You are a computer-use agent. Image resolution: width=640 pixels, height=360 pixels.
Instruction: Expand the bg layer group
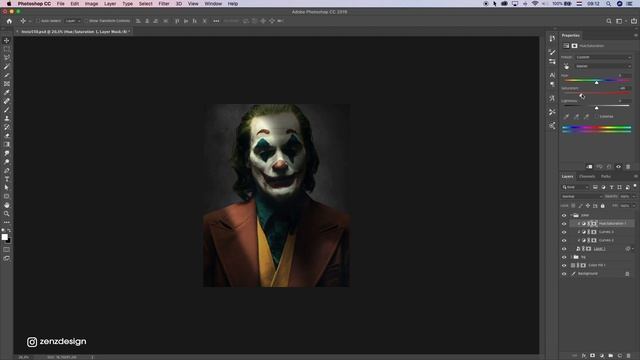click(571, 257)
